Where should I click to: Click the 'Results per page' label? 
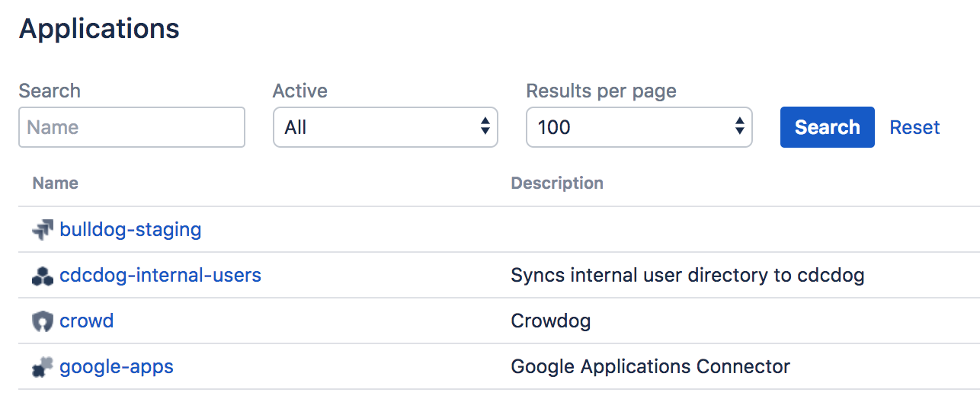click(601, 91)
